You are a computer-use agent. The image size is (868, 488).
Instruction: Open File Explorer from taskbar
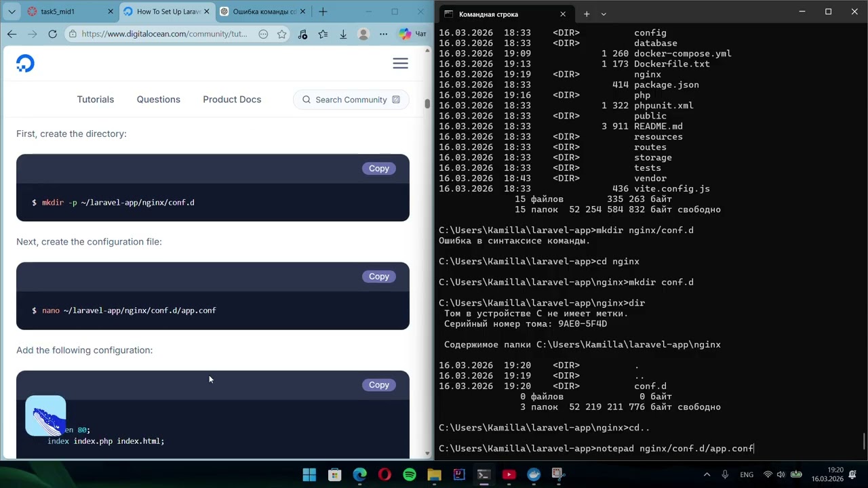[434, 474]
